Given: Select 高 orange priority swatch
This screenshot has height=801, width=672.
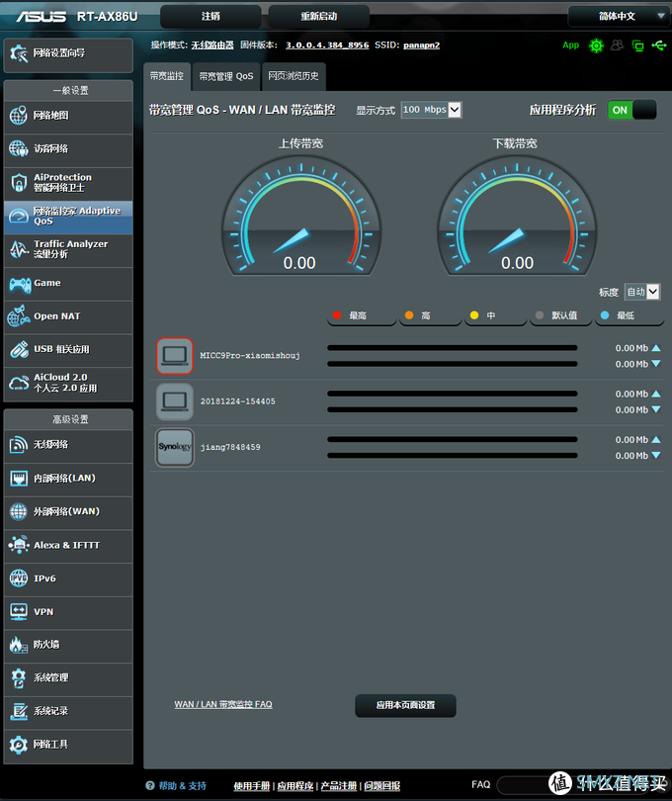Looking at the screenshot, I should 409,315.
